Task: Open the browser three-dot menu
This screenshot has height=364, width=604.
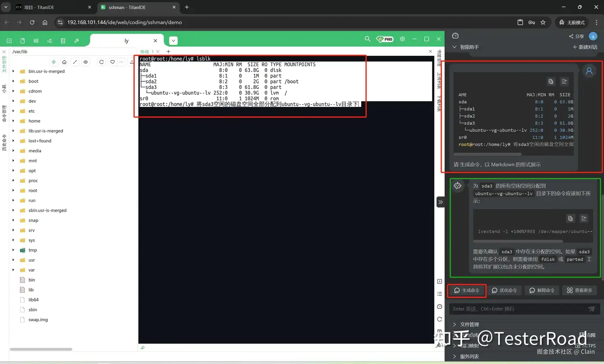Action: point(596,22)
